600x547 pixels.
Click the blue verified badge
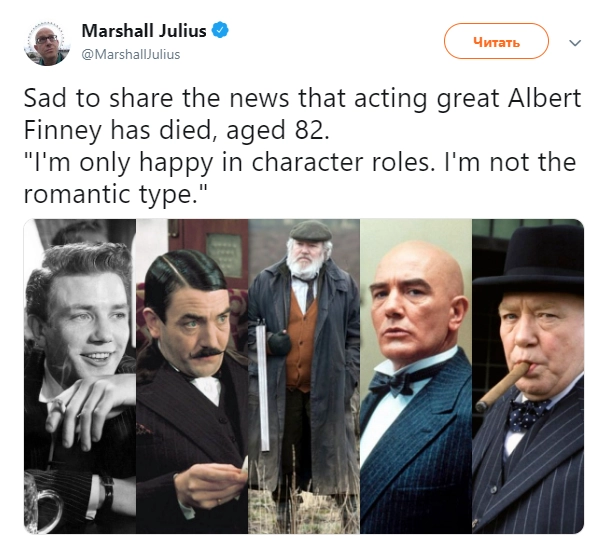pyautogui.click(x=220, y=30)
